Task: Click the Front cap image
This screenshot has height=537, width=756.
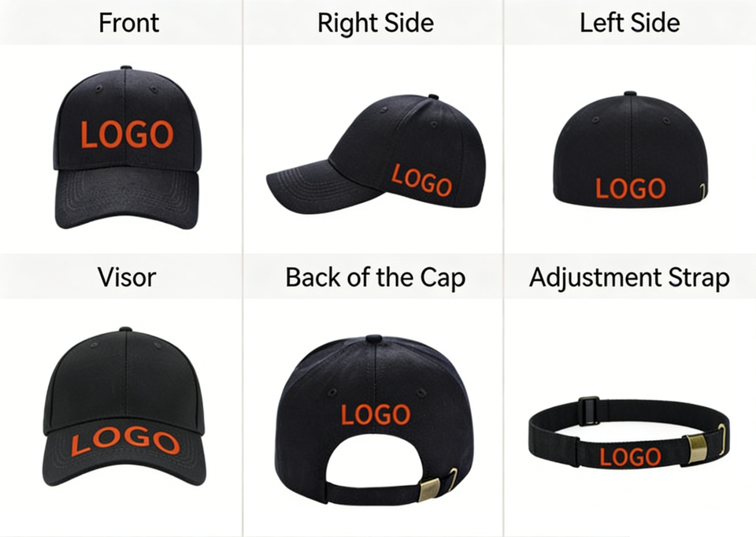Action: (126, 147)
